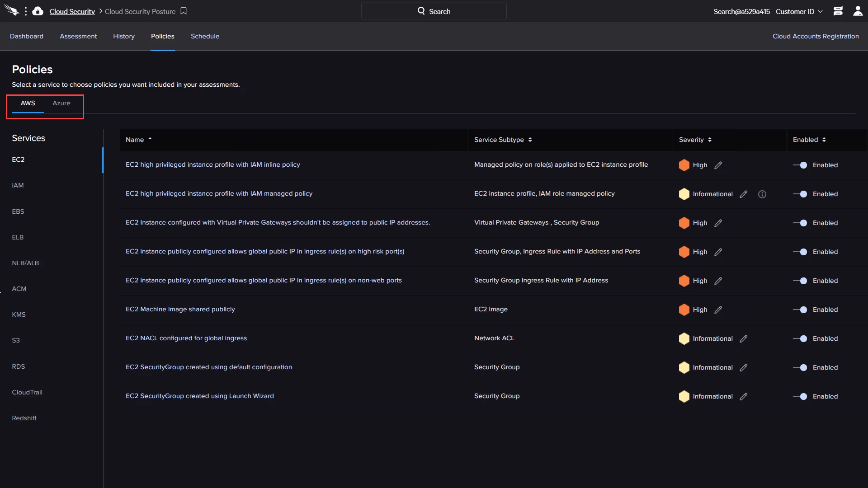The height and width of the screenshot is (488, 868).
Task: Disable the IAM managed policy toggle
Action: (800, 194)
